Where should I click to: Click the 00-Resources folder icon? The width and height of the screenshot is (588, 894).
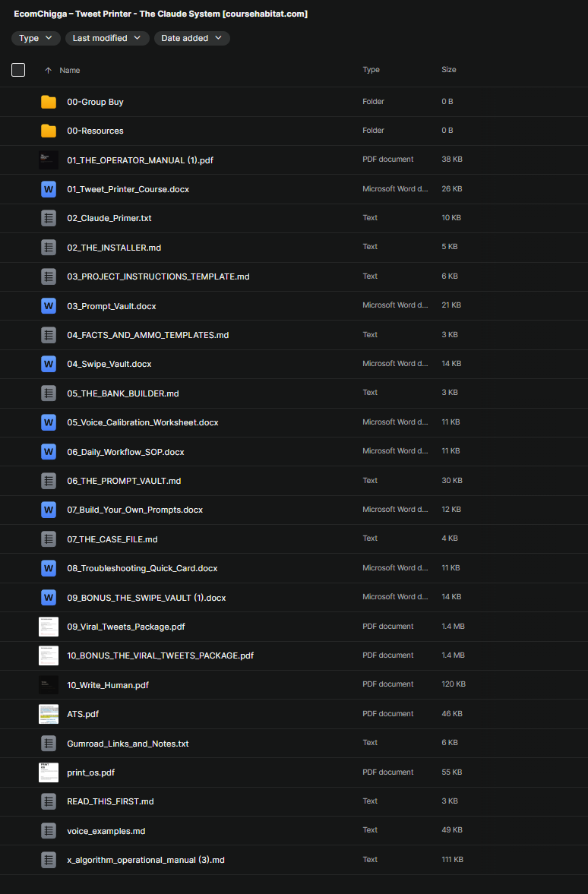click(49, 131)
